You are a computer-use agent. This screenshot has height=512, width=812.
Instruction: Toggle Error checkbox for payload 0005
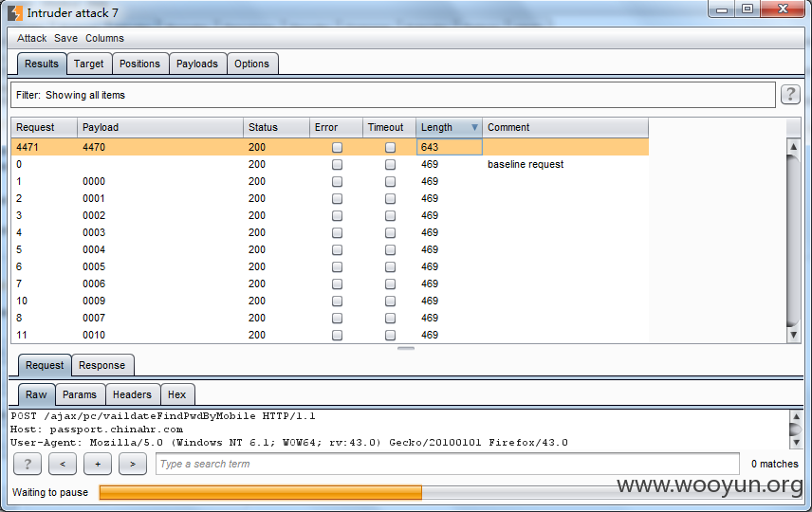click(337, 267)
